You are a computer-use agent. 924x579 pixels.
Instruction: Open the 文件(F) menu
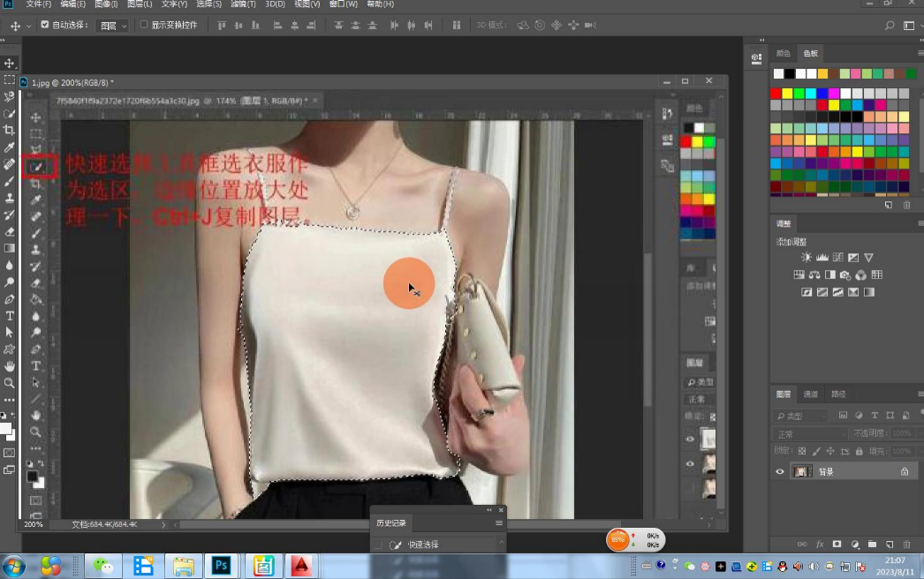point(38,4)
